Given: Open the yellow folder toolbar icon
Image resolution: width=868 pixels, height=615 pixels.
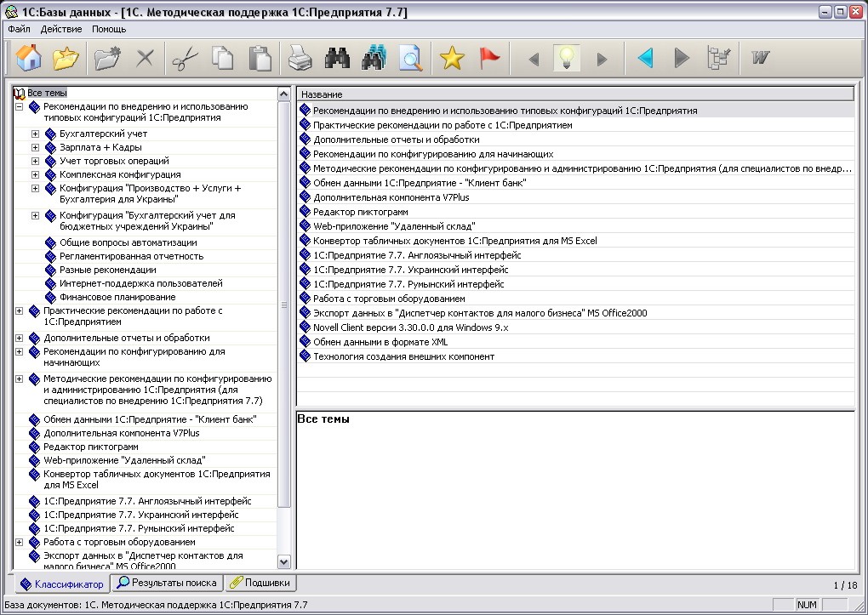Looking at the screenshot, I should tap(66, 58).
